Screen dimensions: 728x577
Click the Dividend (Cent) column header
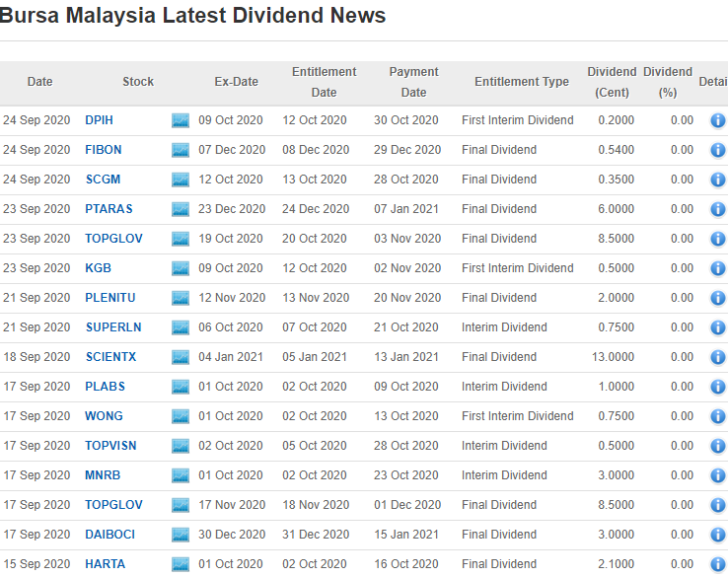click(612, 82)
